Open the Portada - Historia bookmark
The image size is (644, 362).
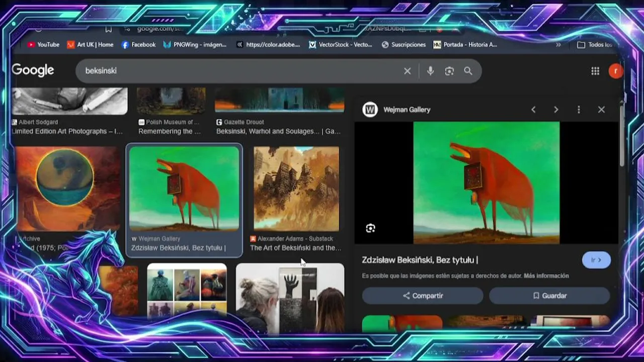[x=465, y=45]
